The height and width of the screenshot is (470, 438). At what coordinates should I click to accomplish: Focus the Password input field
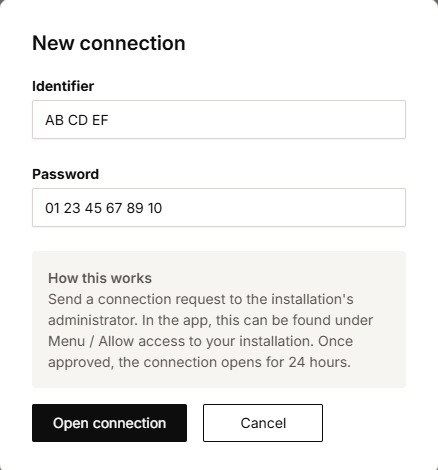click(219, 207)
